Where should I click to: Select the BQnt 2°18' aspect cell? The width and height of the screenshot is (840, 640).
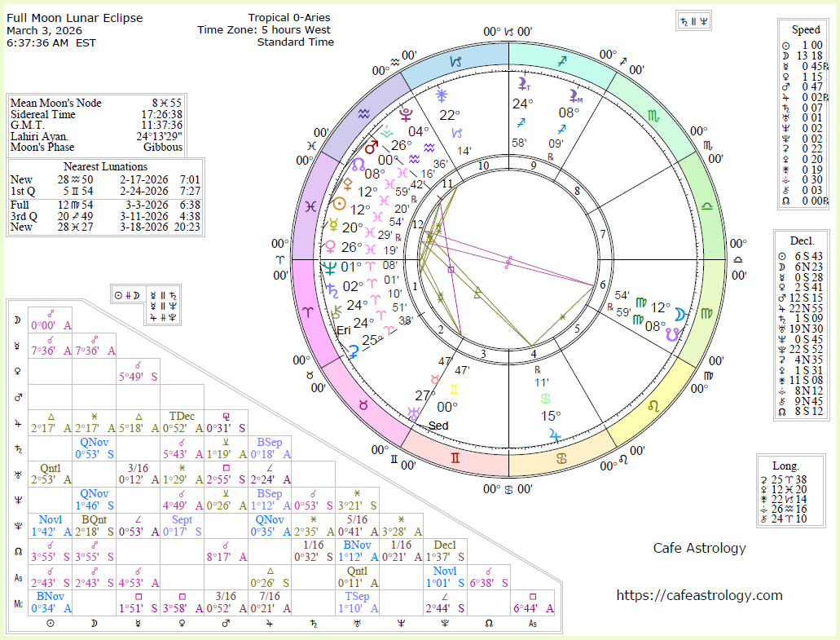pos(94,525)
